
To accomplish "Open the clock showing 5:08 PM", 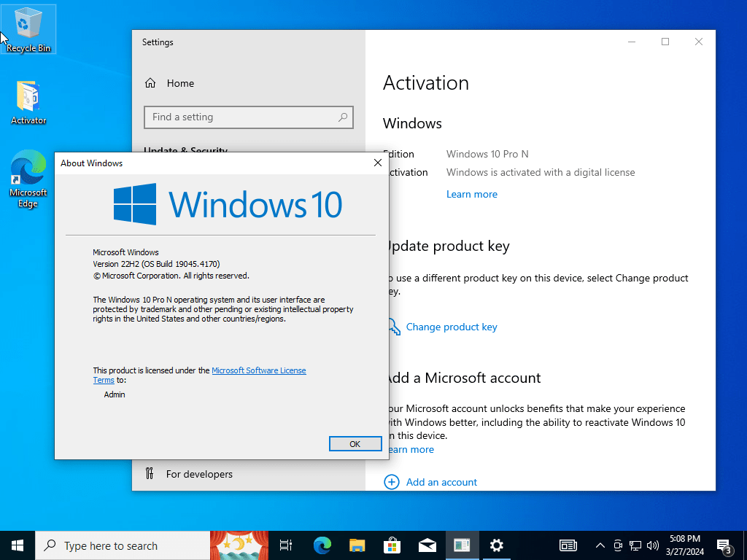I will 685,545.
